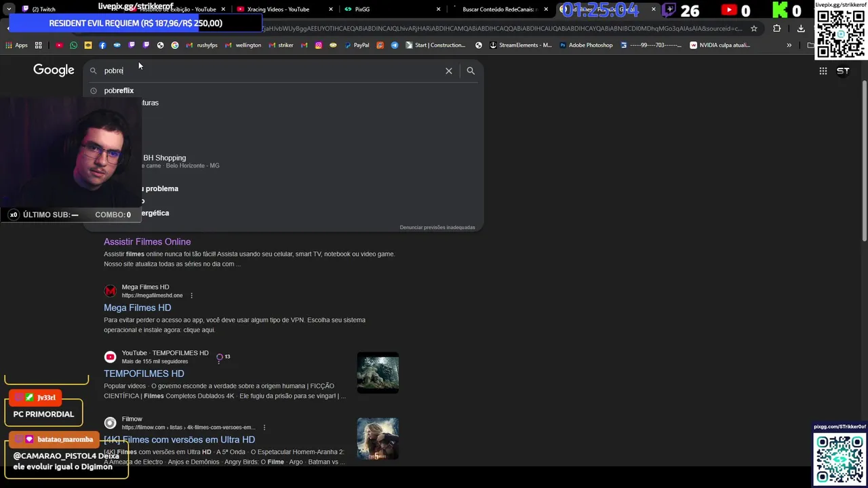
Task: Click the Filmow site favicon
Action: point(110,423)
